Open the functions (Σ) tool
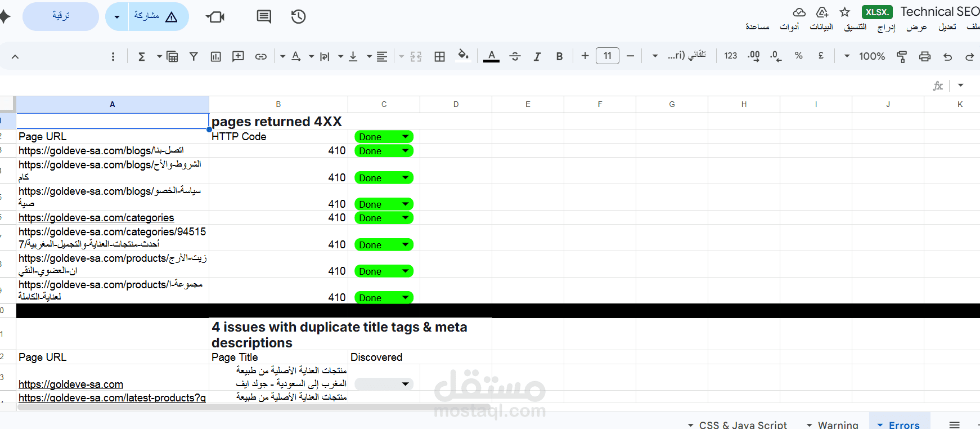The image size is (980, 429). point(142,56)
